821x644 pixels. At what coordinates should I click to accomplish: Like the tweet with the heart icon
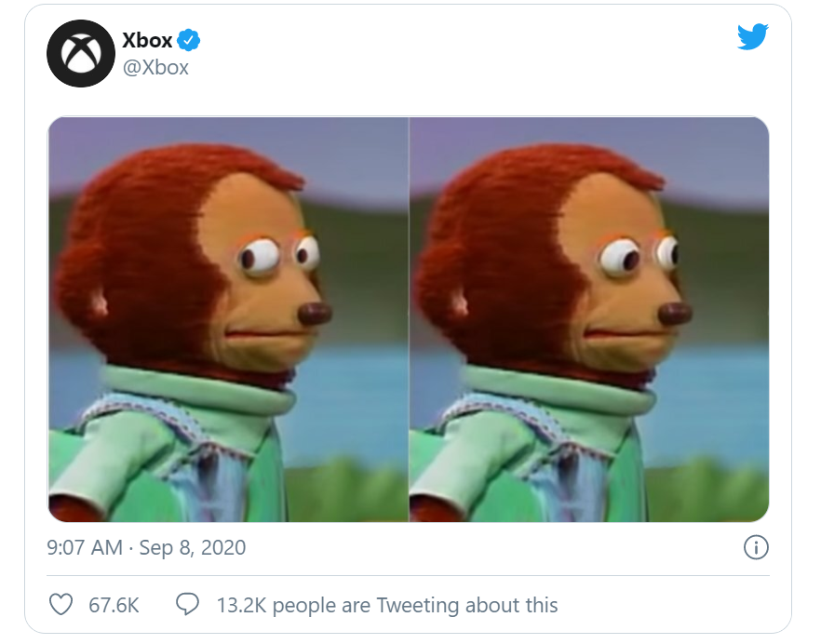61,605
